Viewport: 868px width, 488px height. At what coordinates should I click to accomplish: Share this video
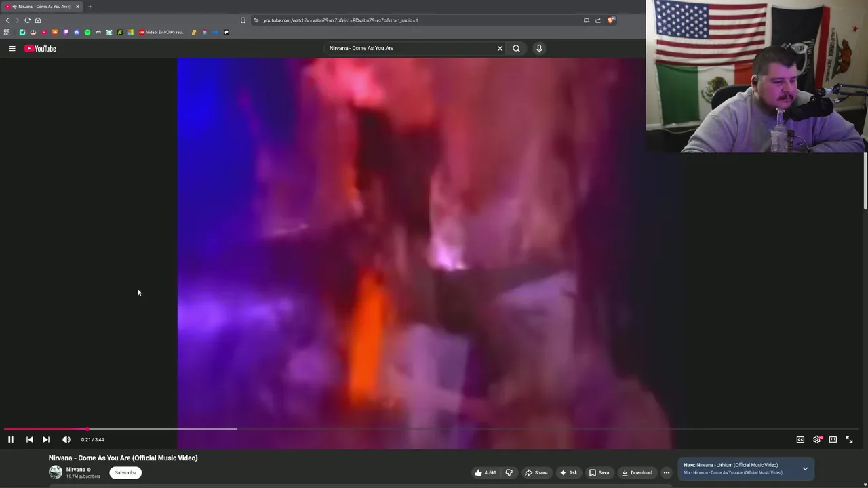pyautogui.click(x=536, y=472)
